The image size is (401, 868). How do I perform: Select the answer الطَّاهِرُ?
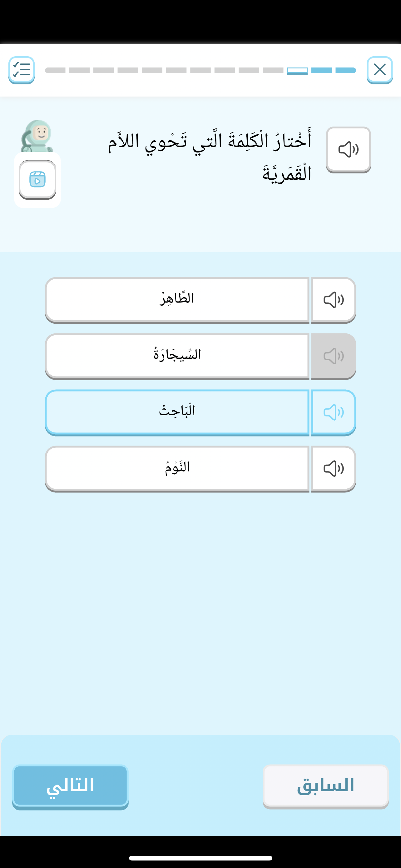[177, 300]
